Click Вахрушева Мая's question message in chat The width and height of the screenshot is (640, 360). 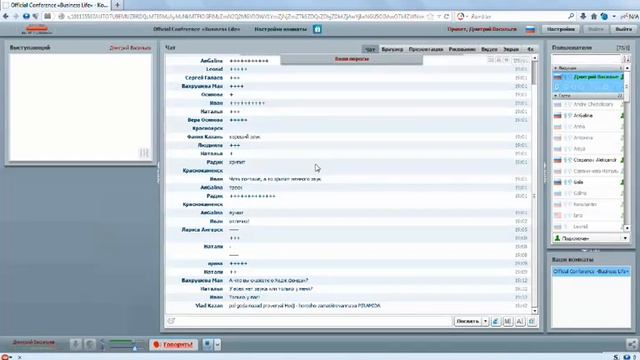[348, 280]
